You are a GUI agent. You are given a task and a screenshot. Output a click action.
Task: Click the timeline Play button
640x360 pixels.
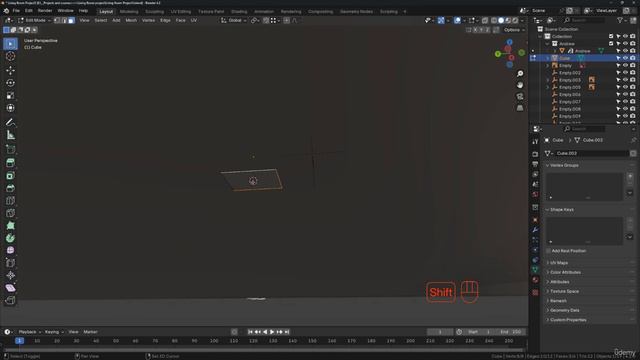[272, 332]
